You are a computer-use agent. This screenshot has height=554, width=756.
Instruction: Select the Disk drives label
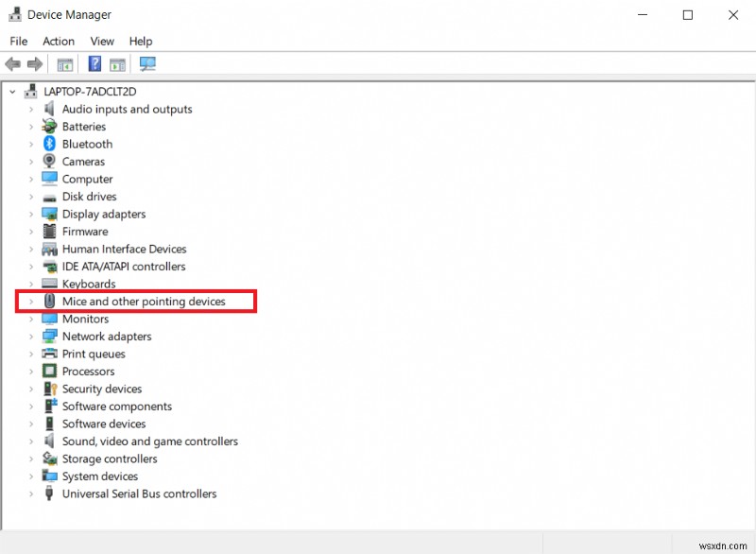(x=89, y=197)
